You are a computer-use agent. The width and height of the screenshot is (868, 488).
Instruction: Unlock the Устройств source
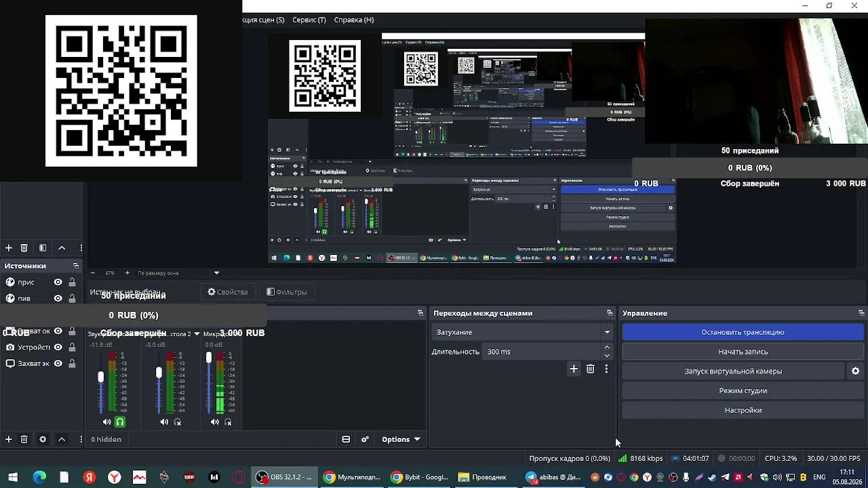click(72, 347)
